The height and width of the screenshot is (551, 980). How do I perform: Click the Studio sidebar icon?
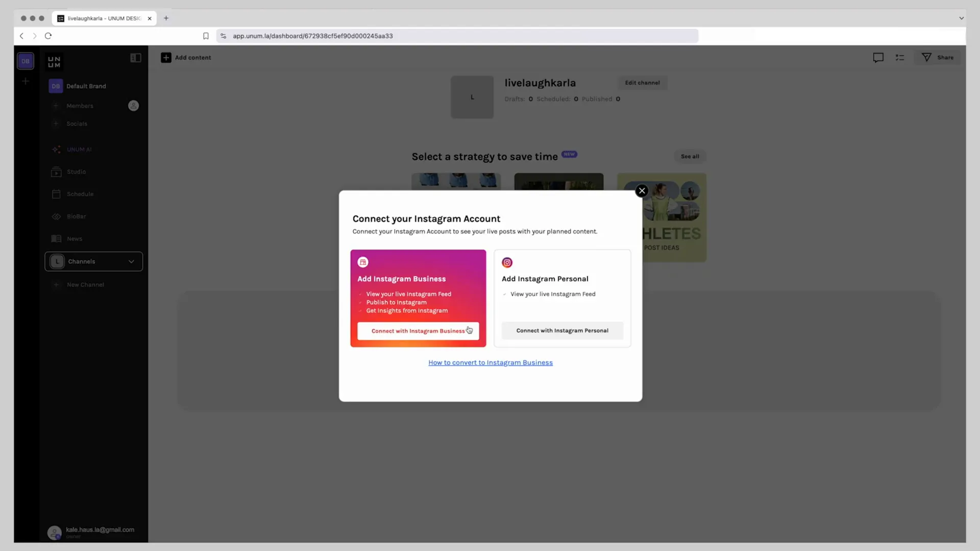point(56,172)
